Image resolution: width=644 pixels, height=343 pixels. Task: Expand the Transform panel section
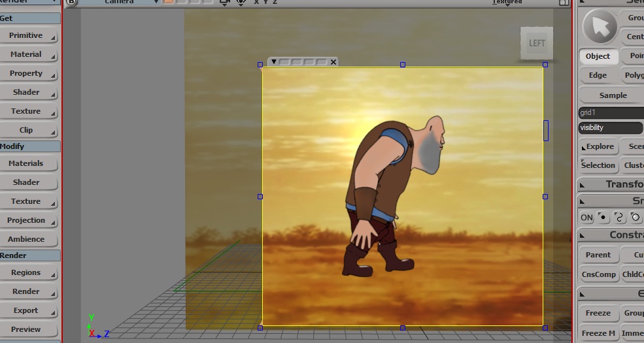pos(611,184)
